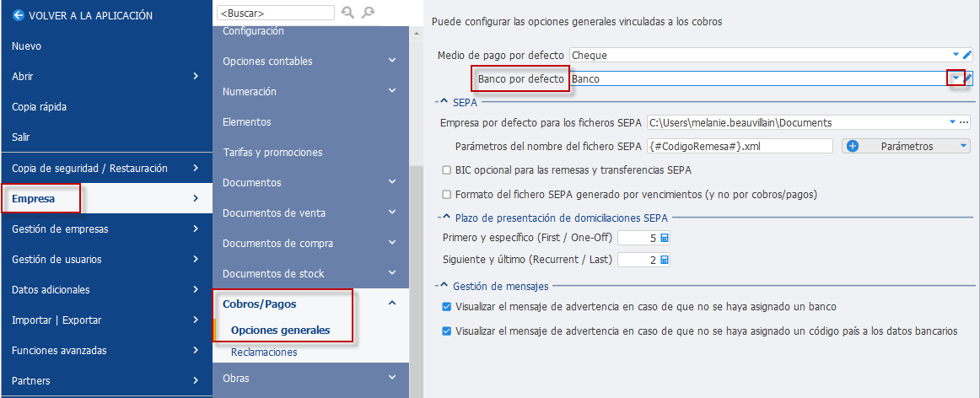Click the SEPA file name parameters field
The height and width of the screenshot is (398, 980).
[740, 146]
